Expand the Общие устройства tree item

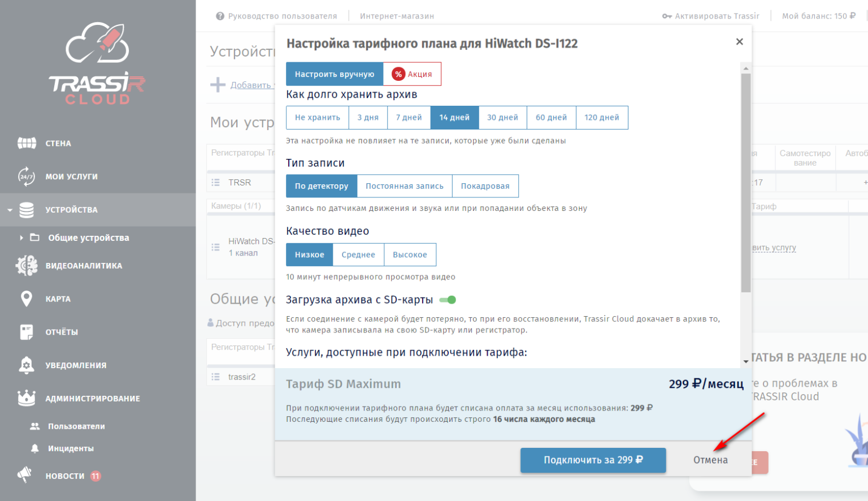click(x=21, y=237)
